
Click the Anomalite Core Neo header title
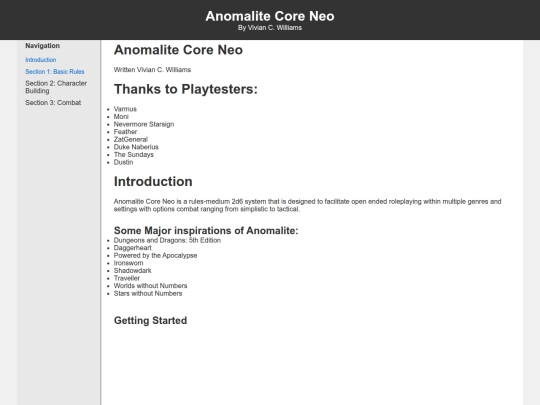coord(270,16)
